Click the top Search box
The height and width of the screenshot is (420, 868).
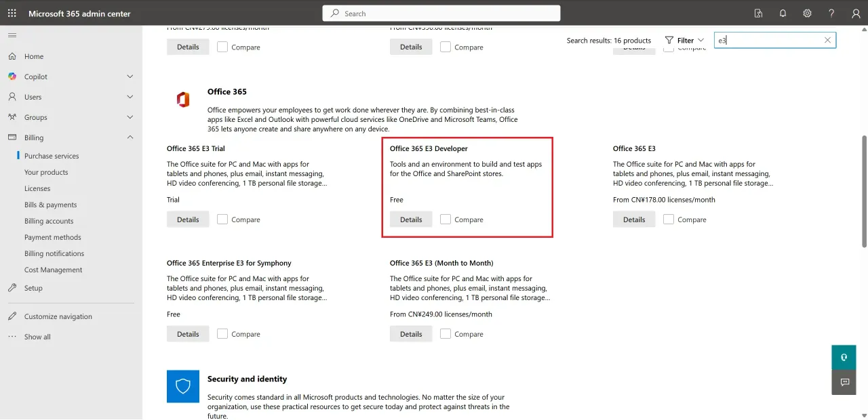point(441,14)
